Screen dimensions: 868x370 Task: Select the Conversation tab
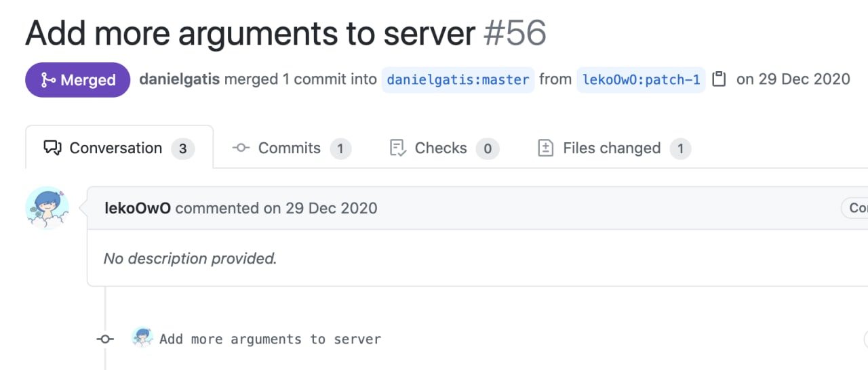tap(119, 147)
